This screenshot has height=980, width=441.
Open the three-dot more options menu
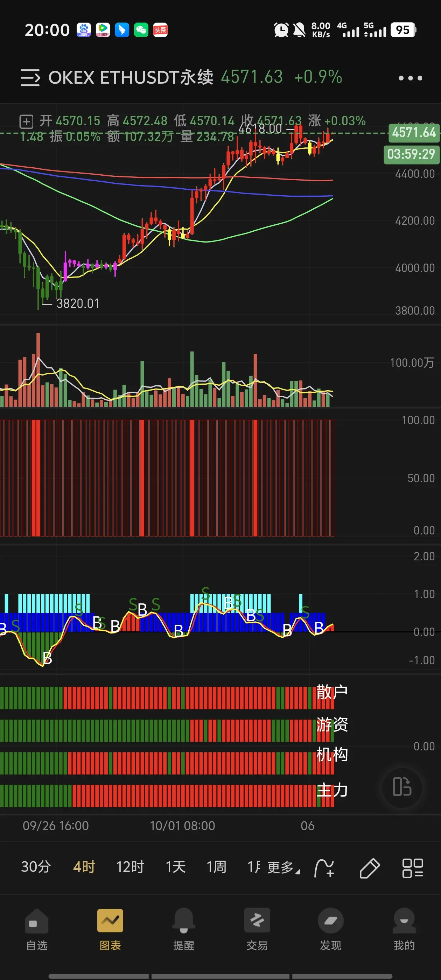(x=410, y=78)
